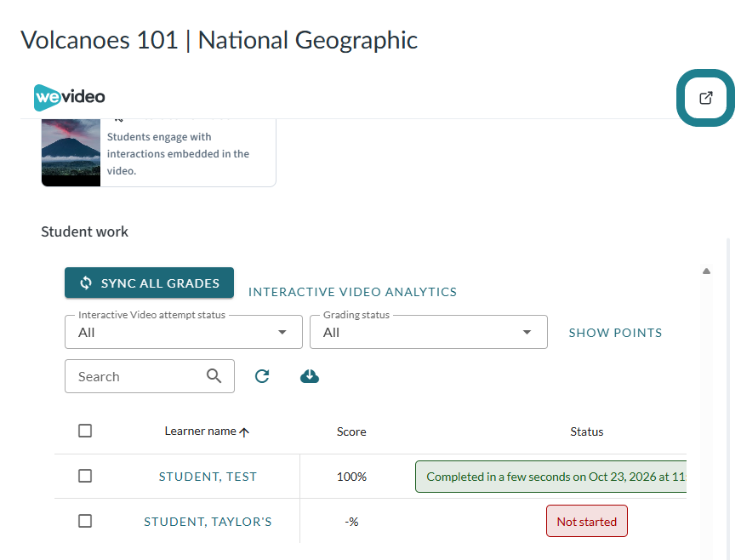This screenshot has width=741, height=560.
Task: Click the Volcanoes 101 page title
Action: [219, 40]
